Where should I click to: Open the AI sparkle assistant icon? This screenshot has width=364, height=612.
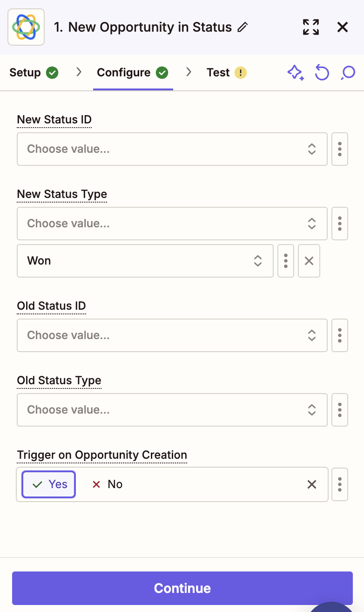point(296,73)
